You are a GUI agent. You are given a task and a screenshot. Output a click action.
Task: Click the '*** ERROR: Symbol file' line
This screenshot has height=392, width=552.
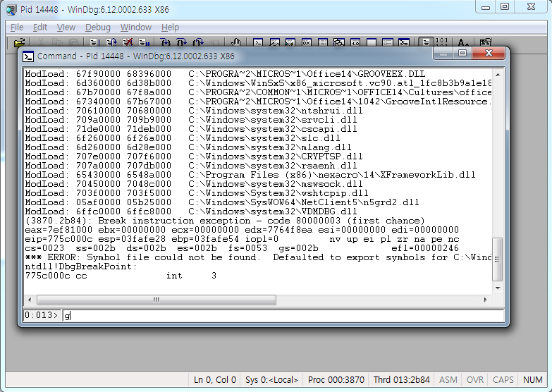point(258,257)
